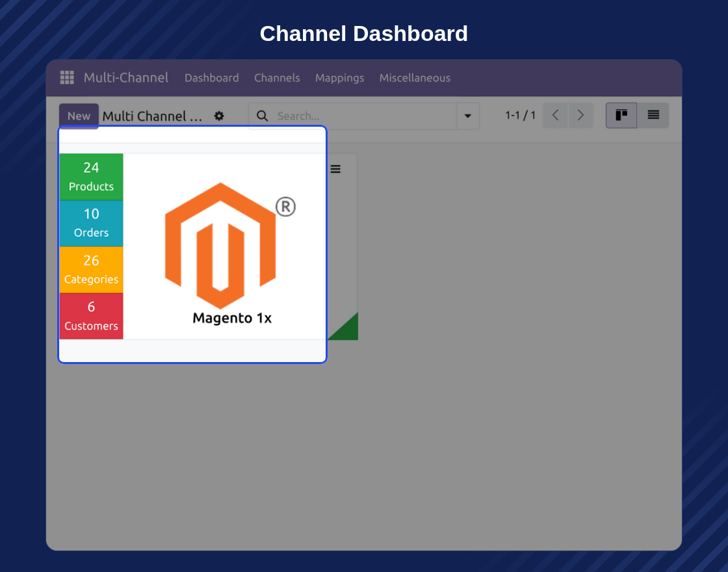Click the Multi Channel breadcrumb title
Image resolution: width=728 pixels, height=572 pixels.
[152, 116]
